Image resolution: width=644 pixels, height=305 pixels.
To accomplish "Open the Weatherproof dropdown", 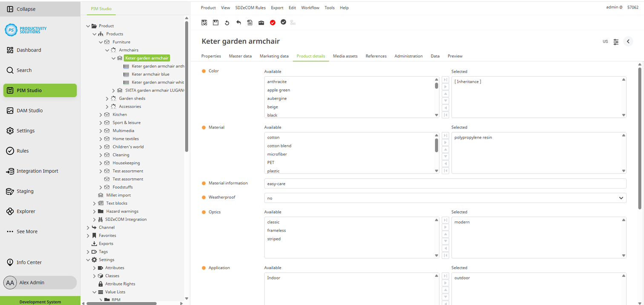I will point(445,198).
